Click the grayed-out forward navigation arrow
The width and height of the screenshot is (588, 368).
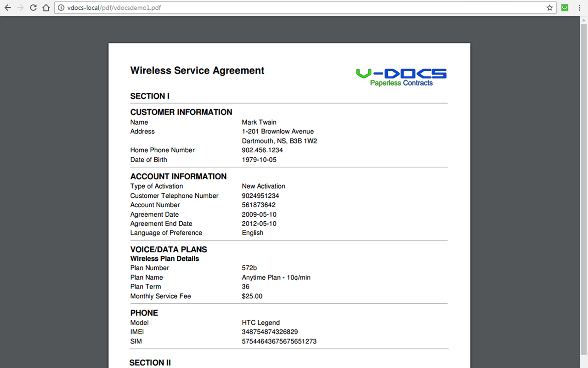pos(20,7)
